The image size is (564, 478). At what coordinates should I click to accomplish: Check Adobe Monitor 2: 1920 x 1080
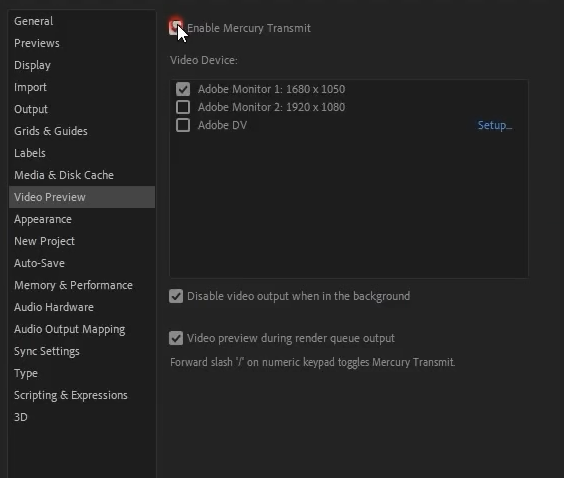click(183, 107)
